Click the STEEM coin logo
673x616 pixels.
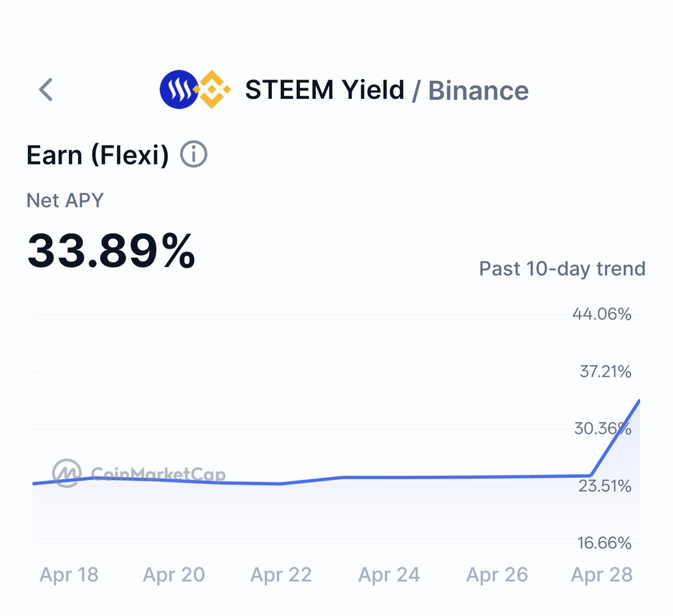point(179,89)
